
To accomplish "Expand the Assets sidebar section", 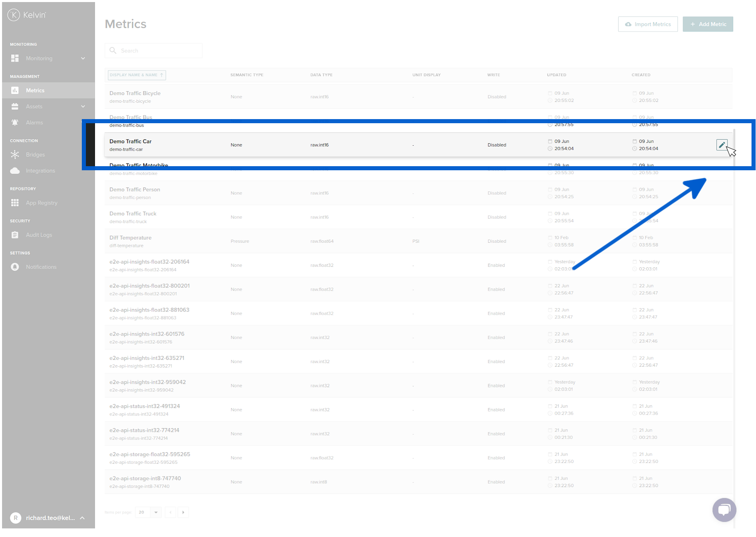I will coord(83,106).
